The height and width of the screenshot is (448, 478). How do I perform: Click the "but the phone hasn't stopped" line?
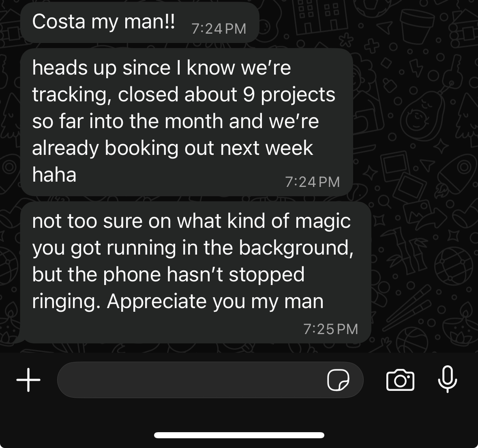click(168, 274)
